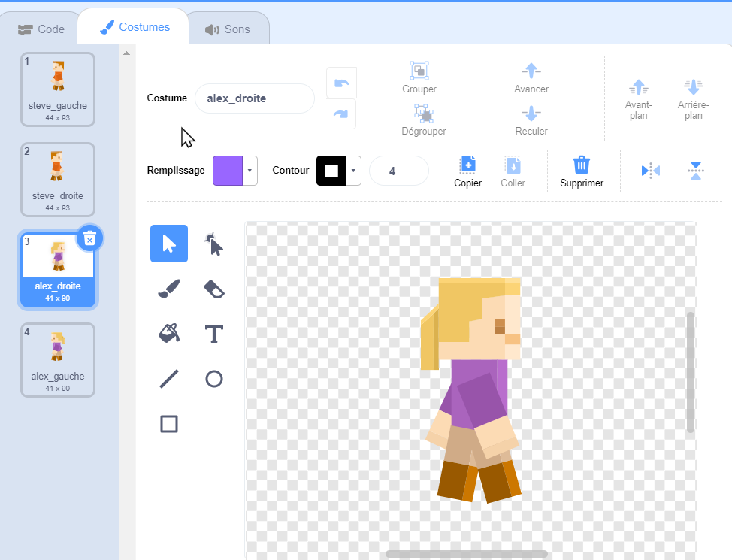The width and height of the screenshot is (732, 560).
Task: Click the costume name field alex_droite
Action: tap(255, 98)
